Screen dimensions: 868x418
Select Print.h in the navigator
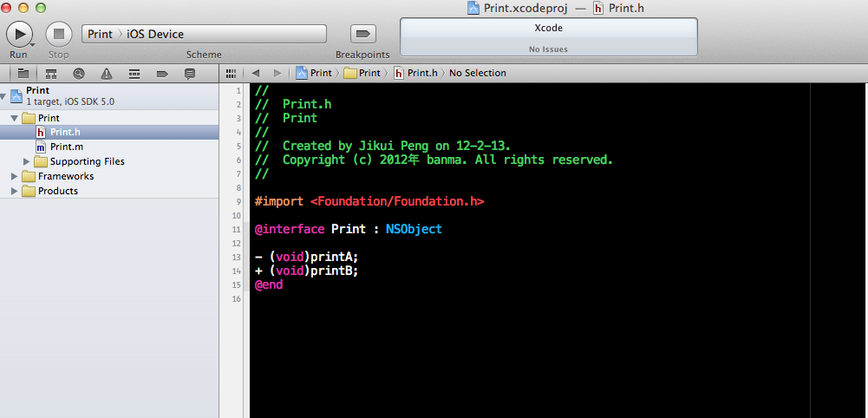pyautogui.click(x=109, y=132)
